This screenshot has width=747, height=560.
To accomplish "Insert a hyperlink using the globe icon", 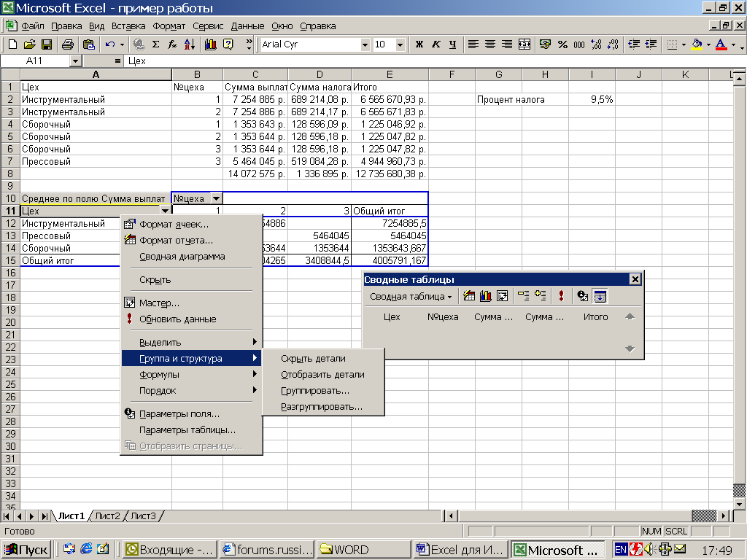I will pos(139,44).
